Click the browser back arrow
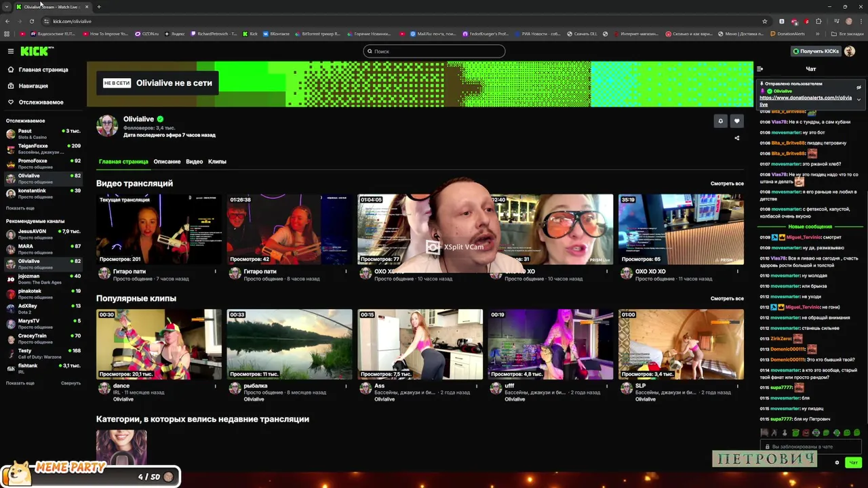 (7, 21)
